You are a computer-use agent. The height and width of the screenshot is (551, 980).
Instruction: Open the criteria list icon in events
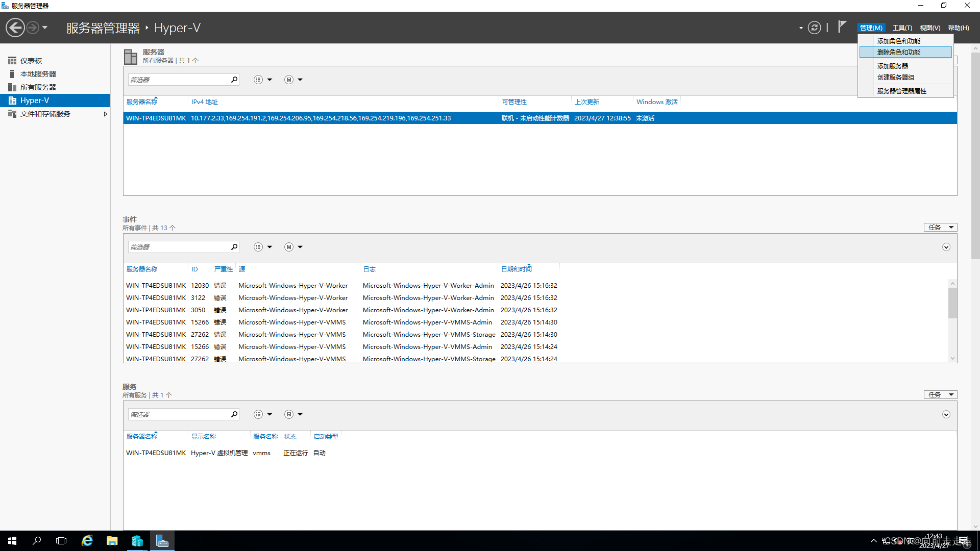[x=258, y=247]
